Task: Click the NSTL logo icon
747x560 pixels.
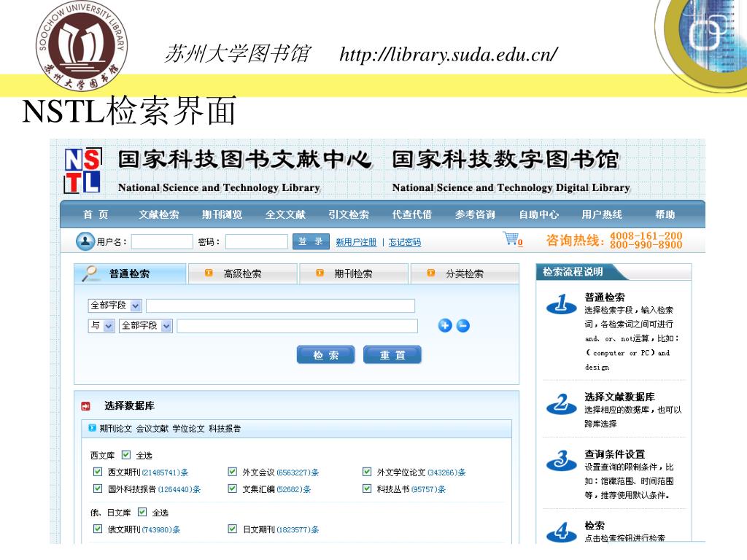Action: [x=83, y=171]
